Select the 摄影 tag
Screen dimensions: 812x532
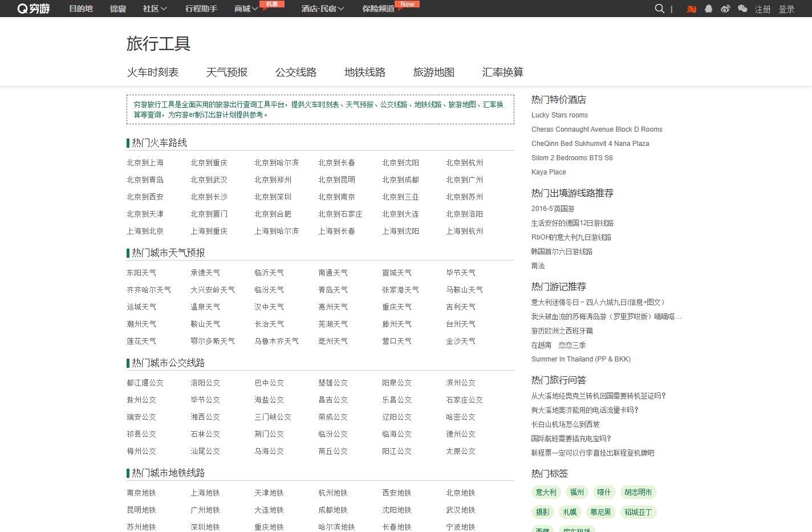coord(543,512)
